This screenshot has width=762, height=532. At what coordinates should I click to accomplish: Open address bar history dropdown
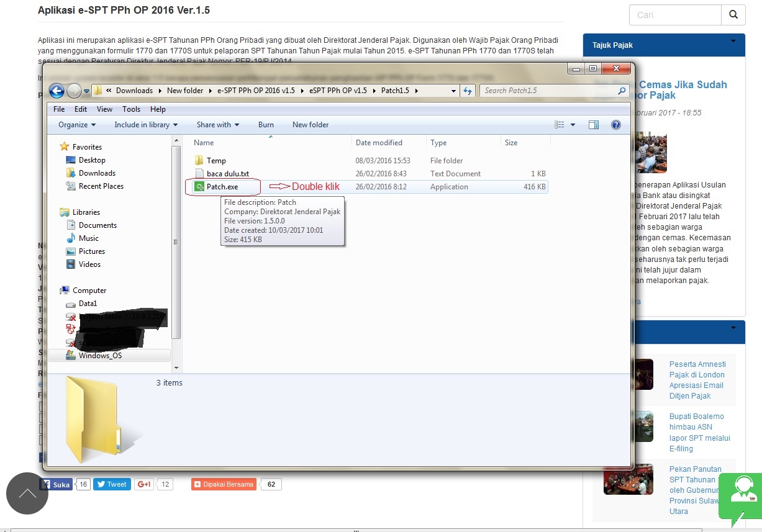454,91
